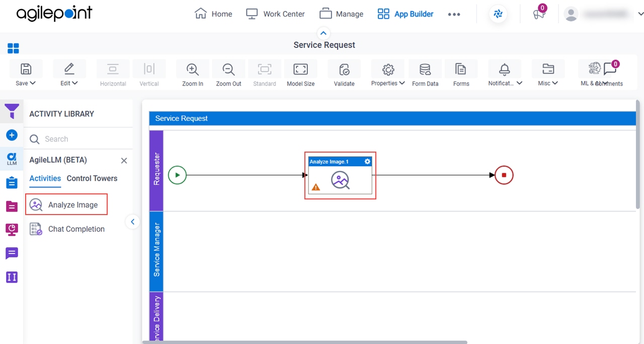The height and width of the screenshot is (344, 644).
Task: Open Form Data database icon
Action: pos(425,70)
